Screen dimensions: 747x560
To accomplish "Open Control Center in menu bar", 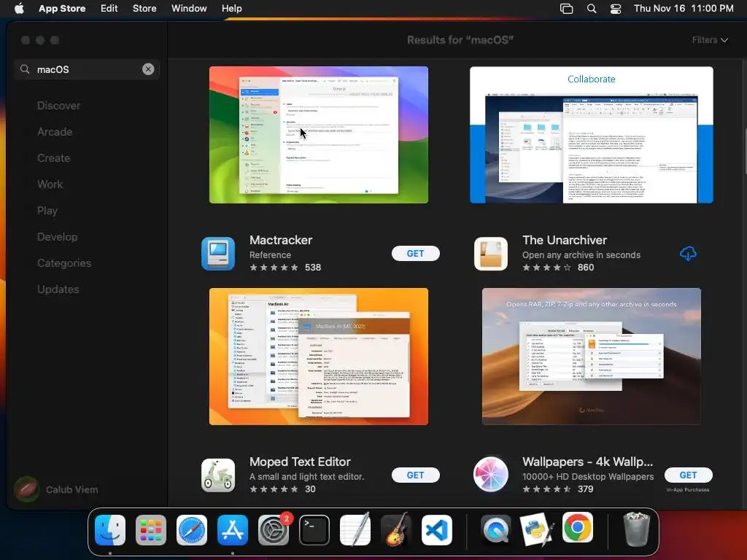I will 616,8.
